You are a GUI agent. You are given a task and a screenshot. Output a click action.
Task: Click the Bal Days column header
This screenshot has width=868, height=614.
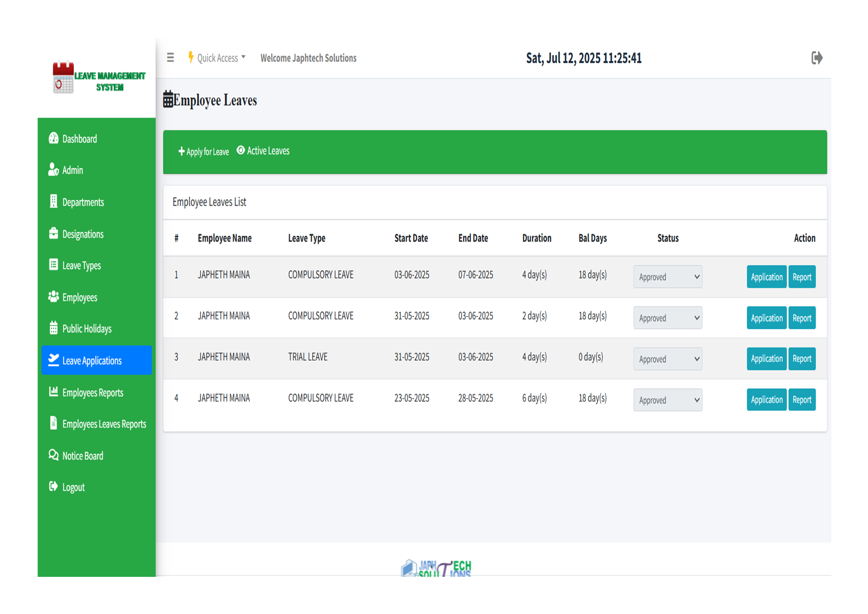point(592,238)
